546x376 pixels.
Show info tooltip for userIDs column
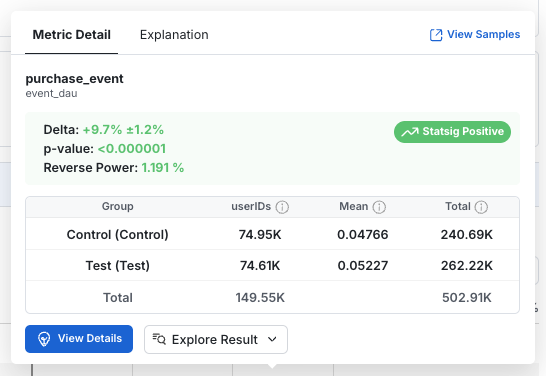[282, 207]
